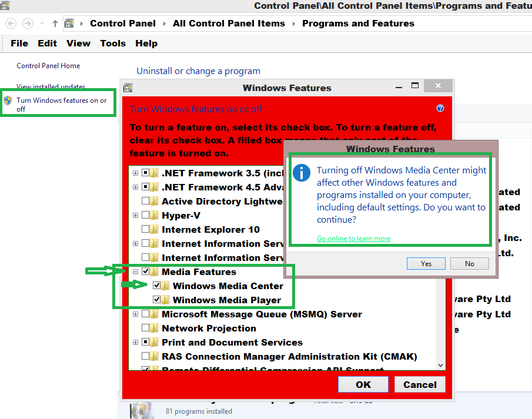This screenshot has height=419, width=532.
Task: Open the Help menu
Action: point(146,43)
